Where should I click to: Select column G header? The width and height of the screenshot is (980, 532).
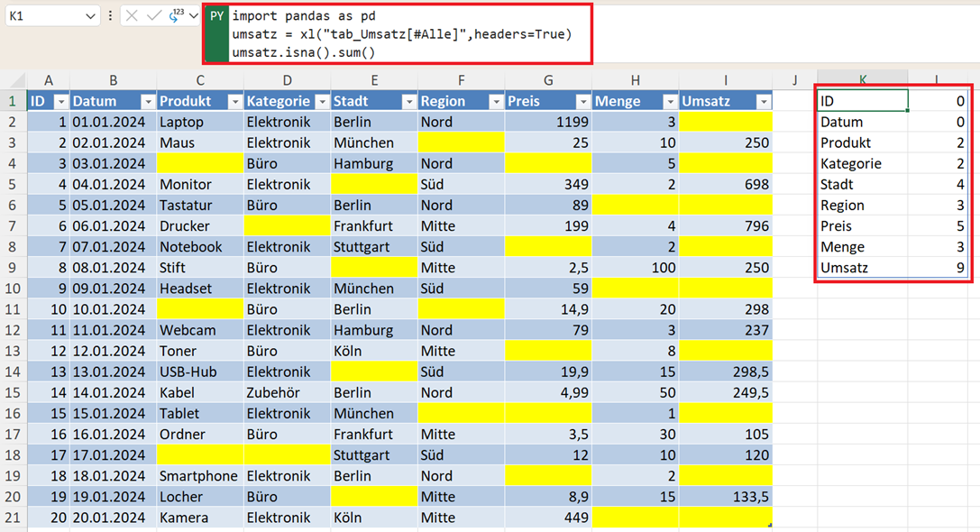coord(548,80)
